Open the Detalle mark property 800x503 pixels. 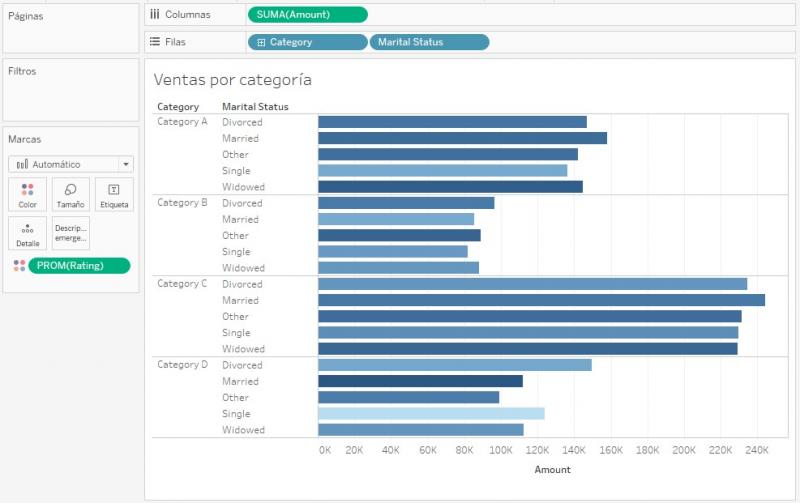tap(28, 233)
